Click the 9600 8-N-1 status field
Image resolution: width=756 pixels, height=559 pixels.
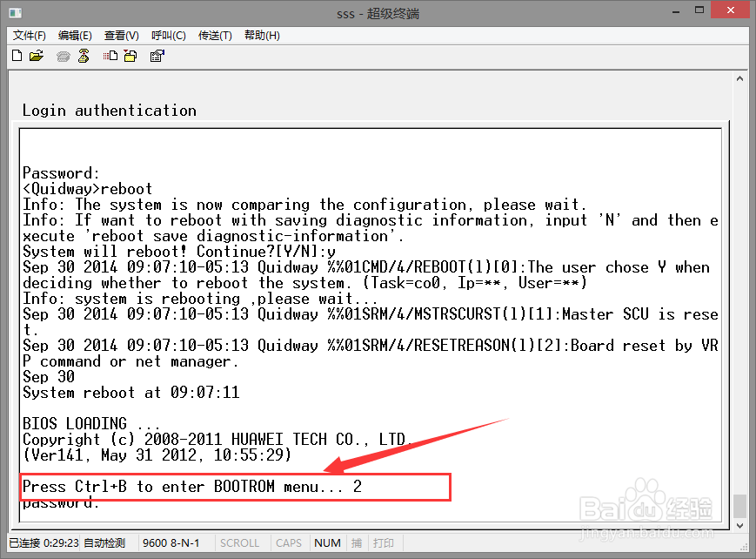click(x=171, y=543)
